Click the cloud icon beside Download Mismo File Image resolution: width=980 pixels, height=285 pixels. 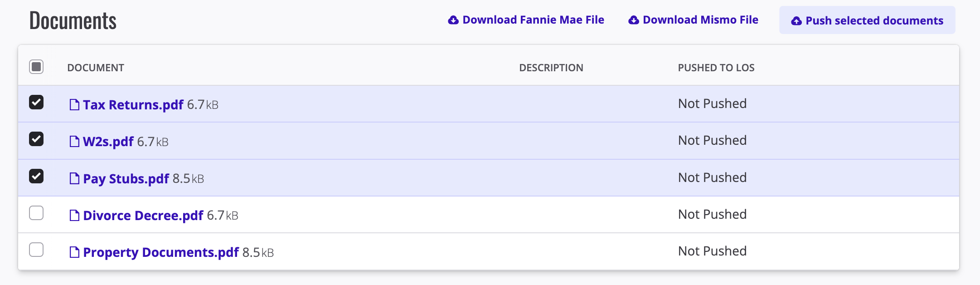(x=633, y=20)
